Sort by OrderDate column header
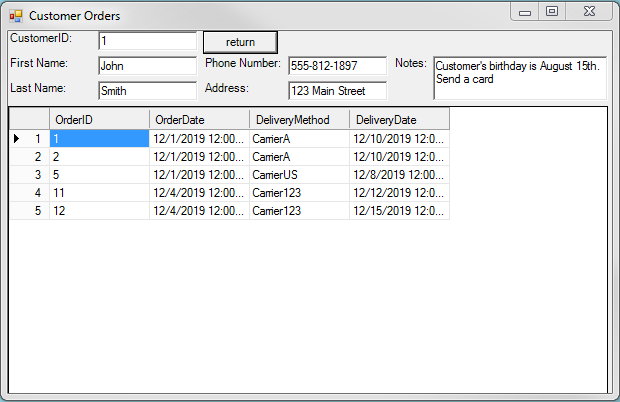The width and height of the screenshot is (620, 402). point(199,120)
